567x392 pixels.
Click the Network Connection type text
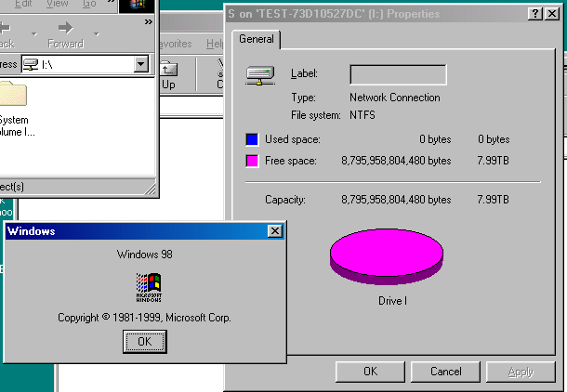(x=394, y=98)
